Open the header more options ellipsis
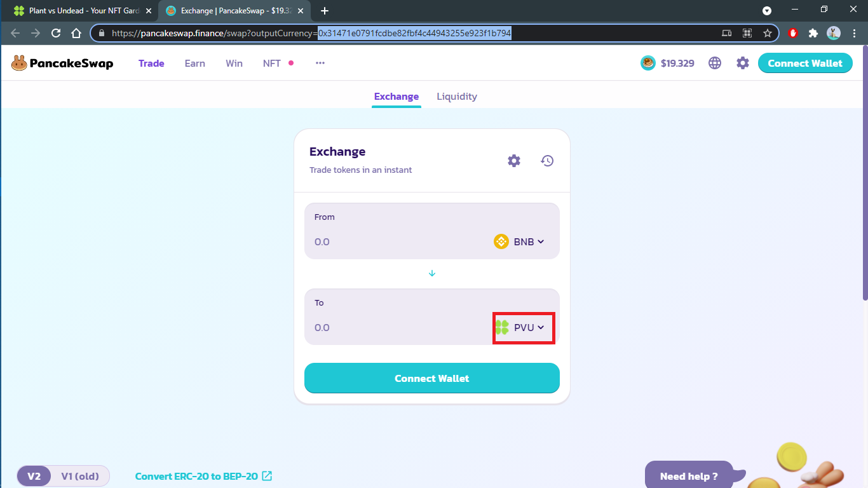 pyautogui.click(x=320, y=63)
